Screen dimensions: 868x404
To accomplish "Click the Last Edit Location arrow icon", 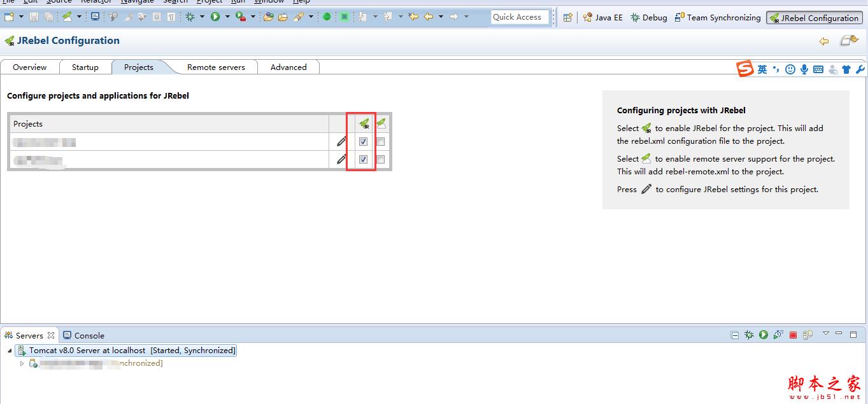I will pyautogui.click(x=413, y=17).
